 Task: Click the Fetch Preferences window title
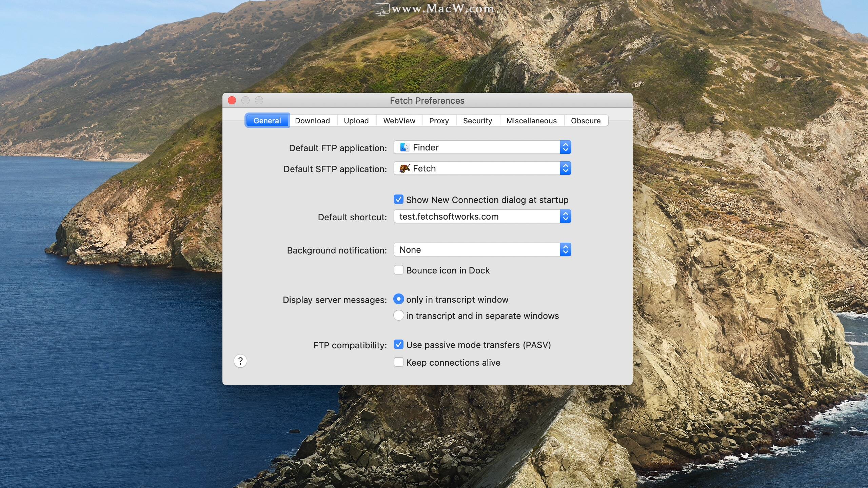click(427, 101)
